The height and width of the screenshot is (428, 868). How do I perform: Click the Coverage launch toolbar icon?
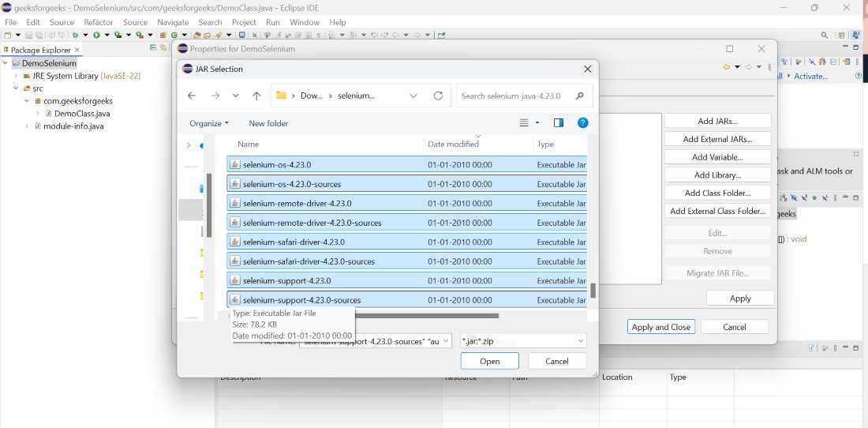pyautogui.click(x=118, y=35)
